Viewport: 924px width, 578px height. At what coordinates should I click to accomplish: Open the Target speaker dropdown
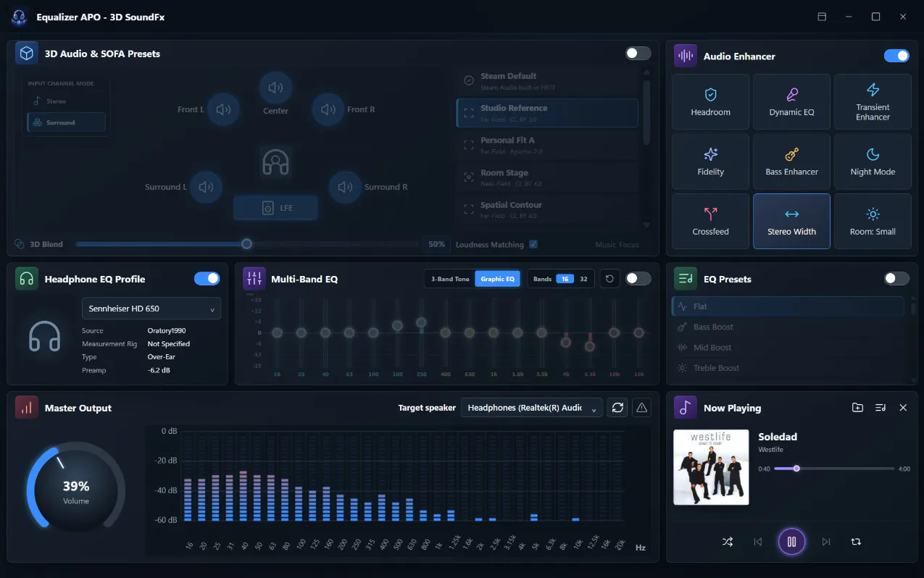532,408
